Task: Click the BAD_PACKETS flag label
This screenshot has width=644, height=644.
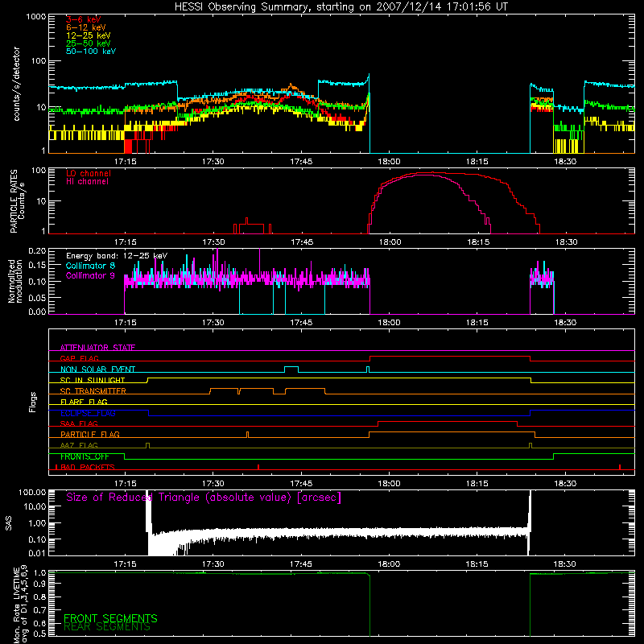Action: [x=87, y=467]
